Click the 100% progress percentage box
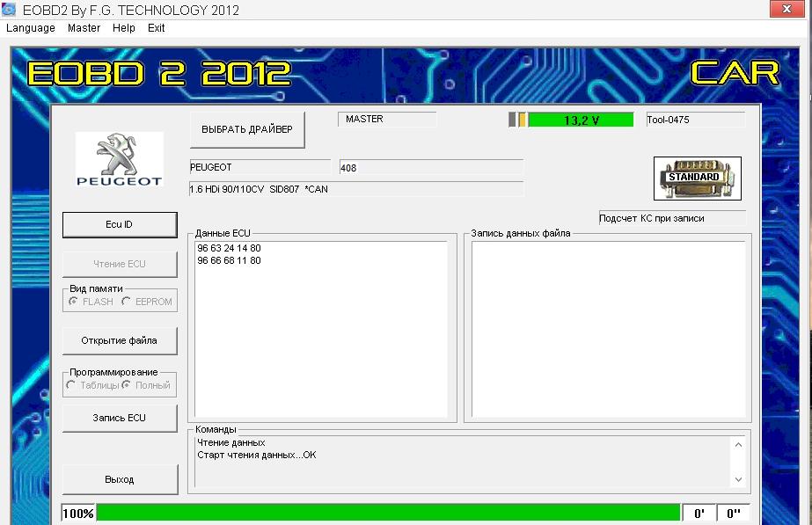 pos(77,513)
